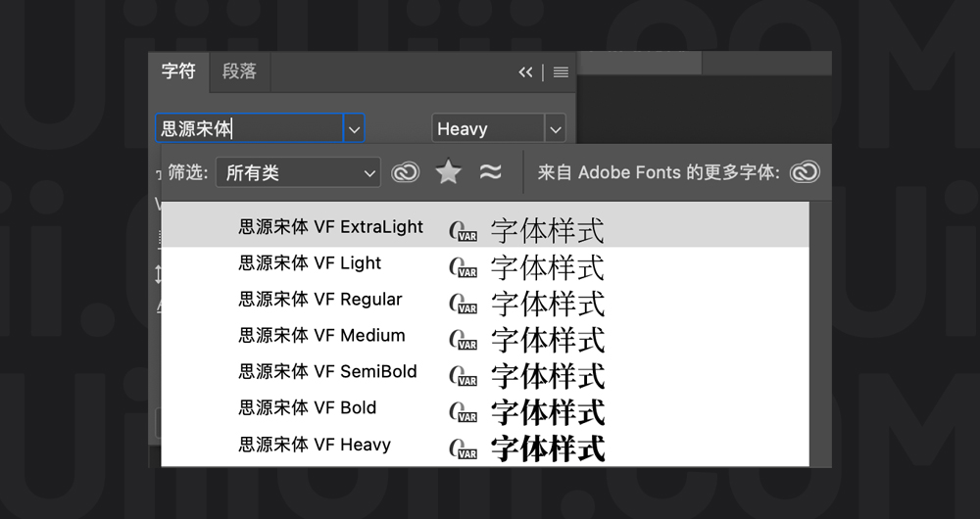The image size is (980, 519).
Task: Select 思源宋体 VF Heavy
Action: (485, 446)
